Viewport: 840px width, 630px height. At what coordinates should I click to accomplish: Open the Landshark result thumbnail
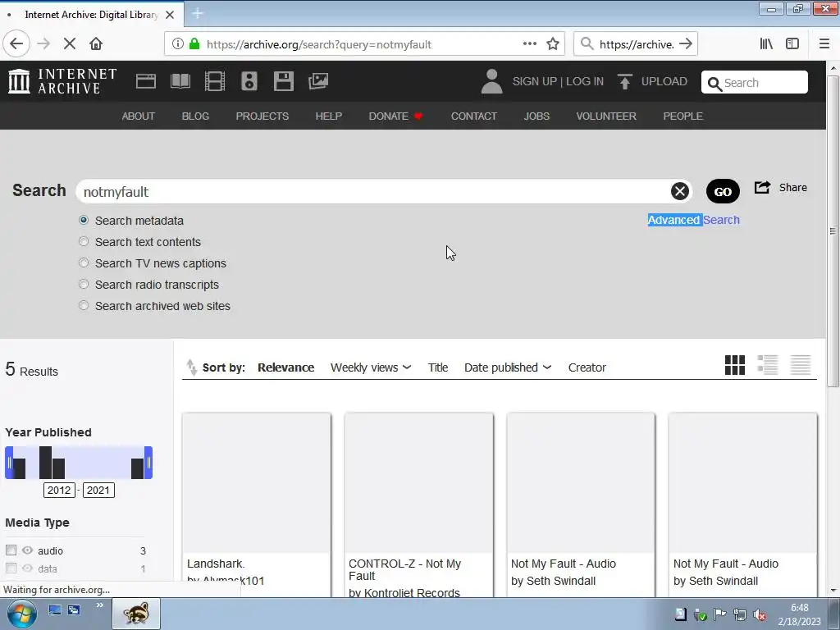tap(257, 482)
